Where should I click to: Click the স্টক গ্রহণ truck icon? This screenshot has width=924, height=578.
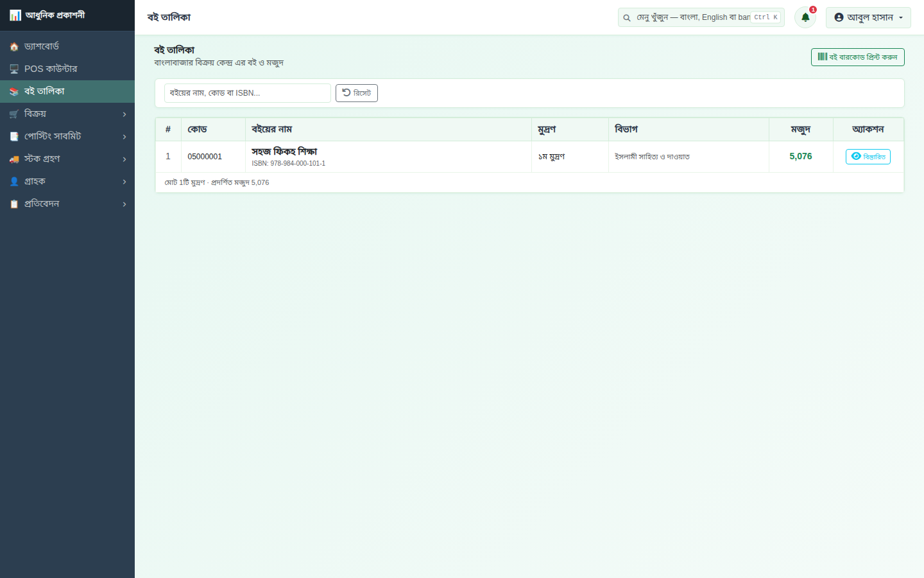[14, 159]
